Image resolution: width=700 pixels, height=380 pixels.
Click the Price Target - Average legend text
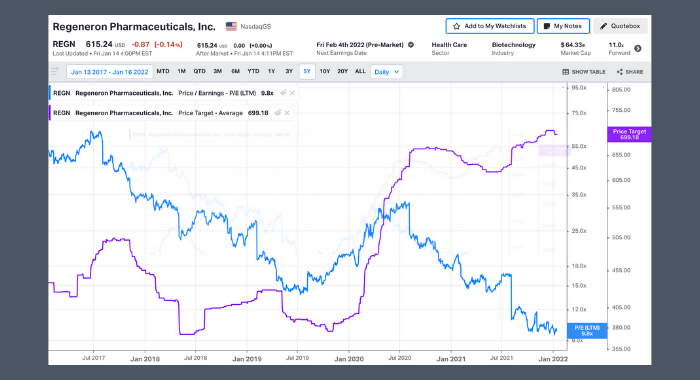pos(210,113)
